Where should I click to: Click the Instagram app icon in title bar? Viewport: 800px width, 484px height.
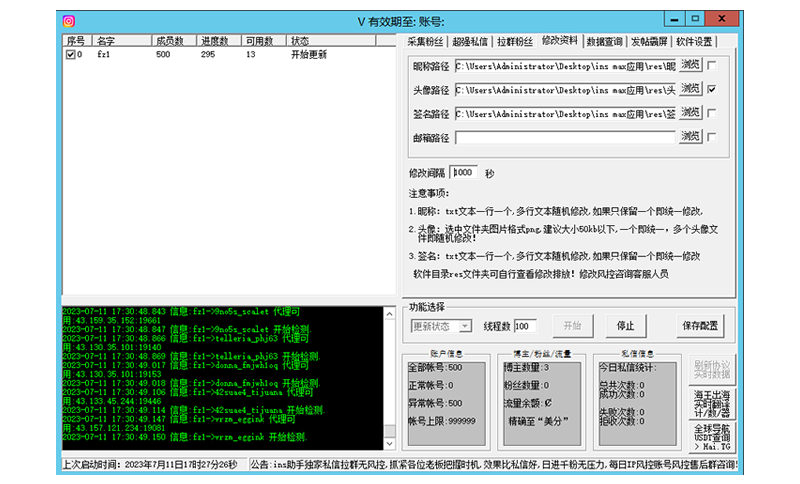(69, 20)
